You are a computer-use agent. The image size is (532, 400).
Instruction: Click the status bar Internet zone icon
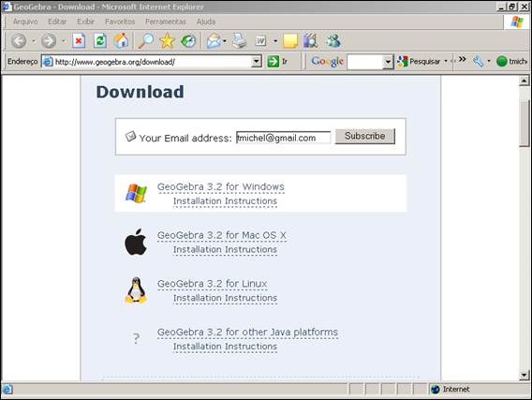[436, 389]
